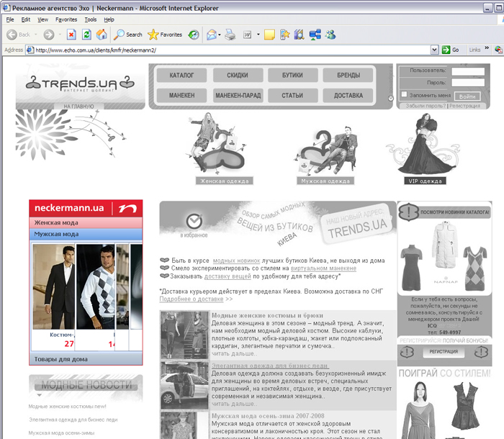
Task: Click the Print icon in the toolbar
Action: [230, 35]
